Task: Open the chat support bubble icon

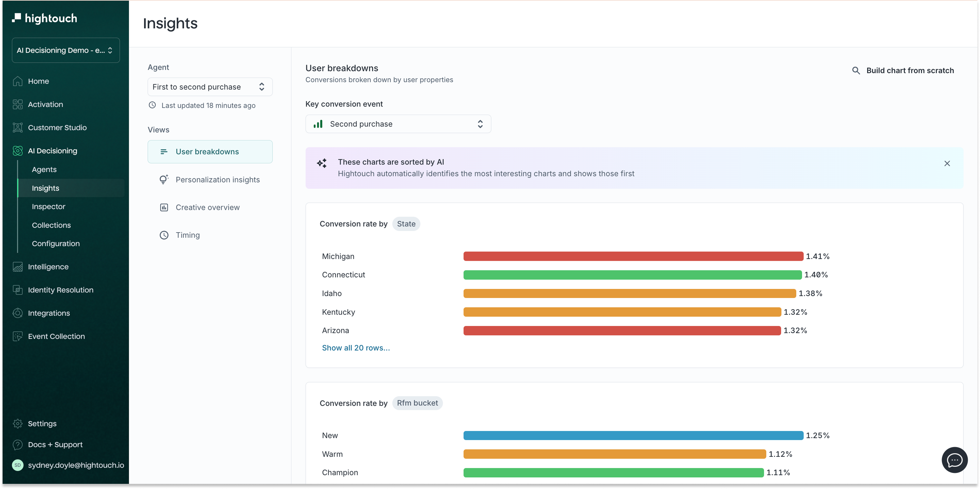Action: point(954,460)
